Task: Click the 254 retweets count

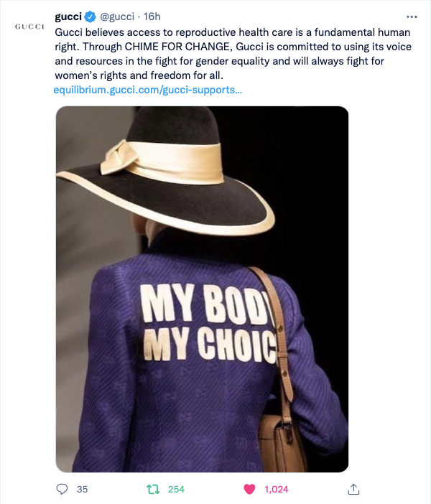Action: pos(176,489)
